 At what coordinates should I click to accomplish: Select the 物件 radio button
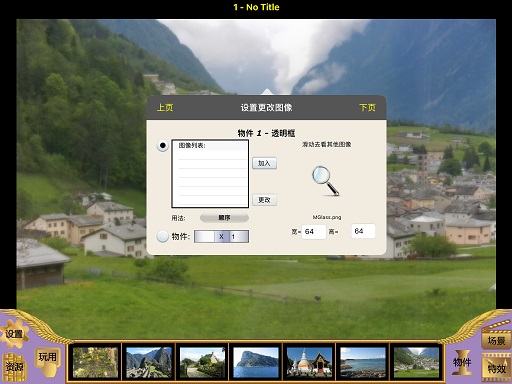(x=163, y=236)
